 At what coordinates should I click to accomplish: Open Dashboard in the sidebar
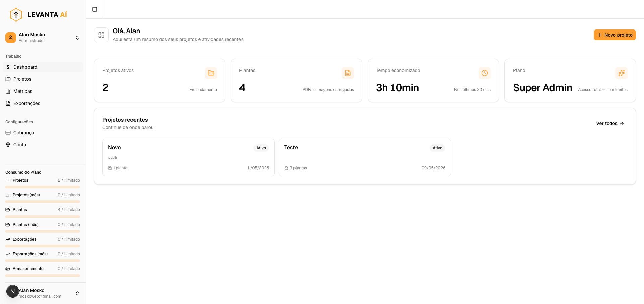click(43, 67)
